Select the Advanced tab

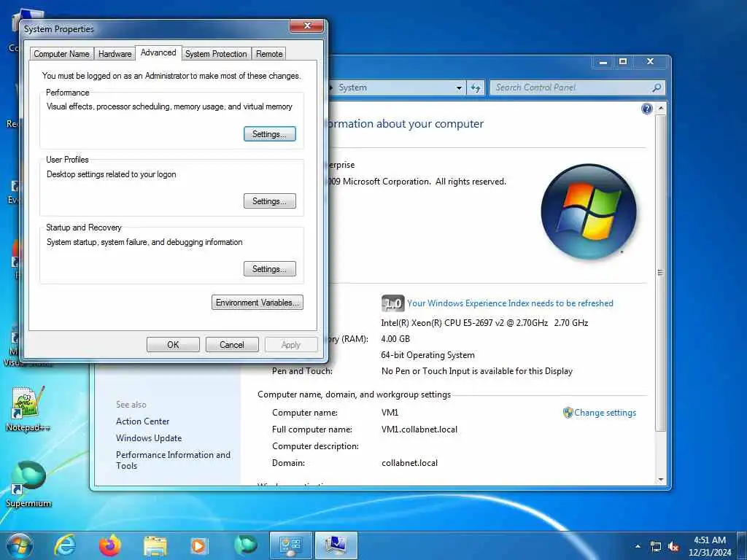pyautogui.click(x=158, y=52)
